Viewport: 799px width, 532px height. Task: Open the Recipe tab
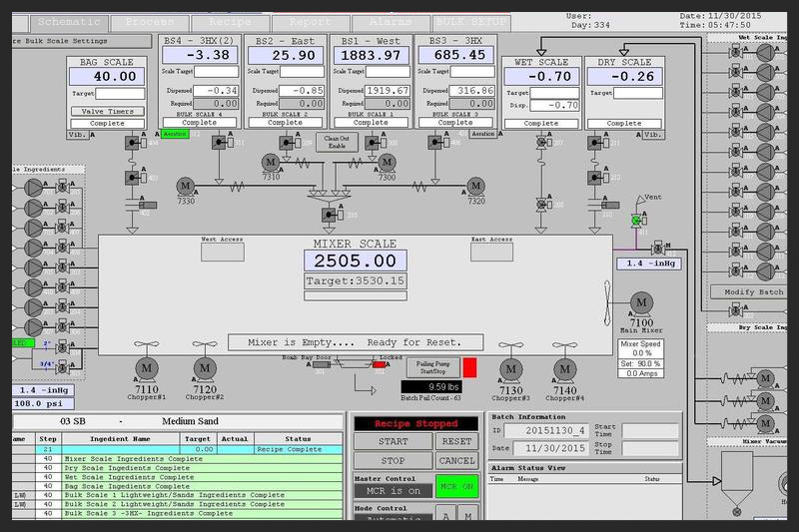click(231, 21)
